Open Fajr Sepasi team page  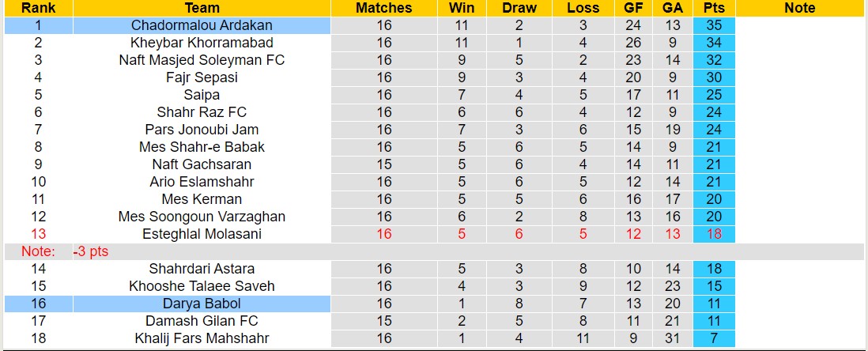pyautogui.click(x=202, y=77)
